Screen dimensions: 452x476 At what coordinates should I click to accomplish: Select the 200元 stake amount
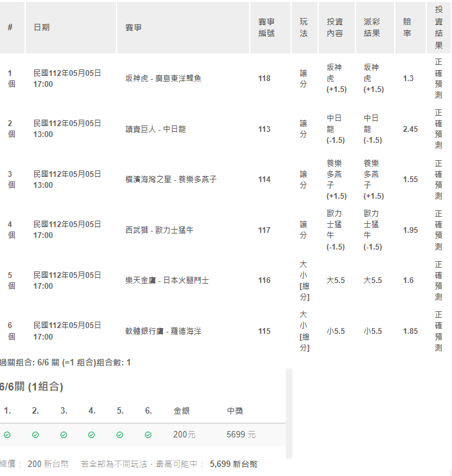[x=184, y=435]
